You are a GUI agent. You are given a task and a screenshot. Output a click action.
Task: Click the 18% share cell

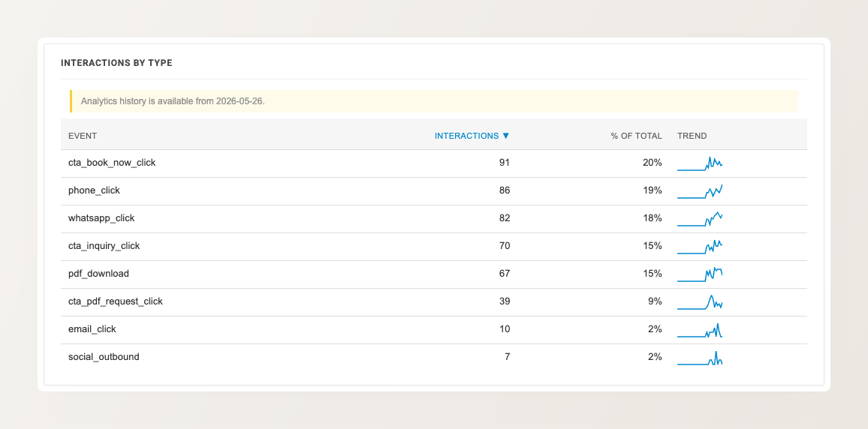pos(652,217)
